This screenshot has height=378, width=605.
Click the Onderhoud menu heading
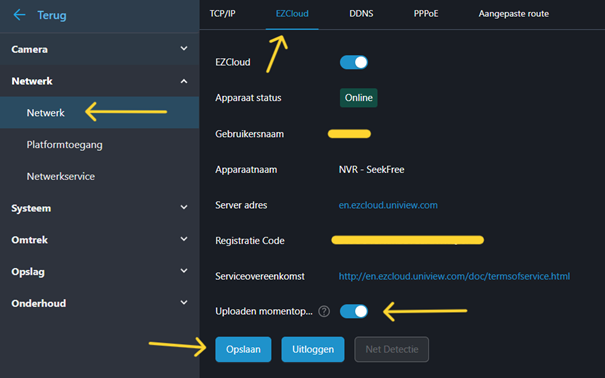tap(39, 304)
